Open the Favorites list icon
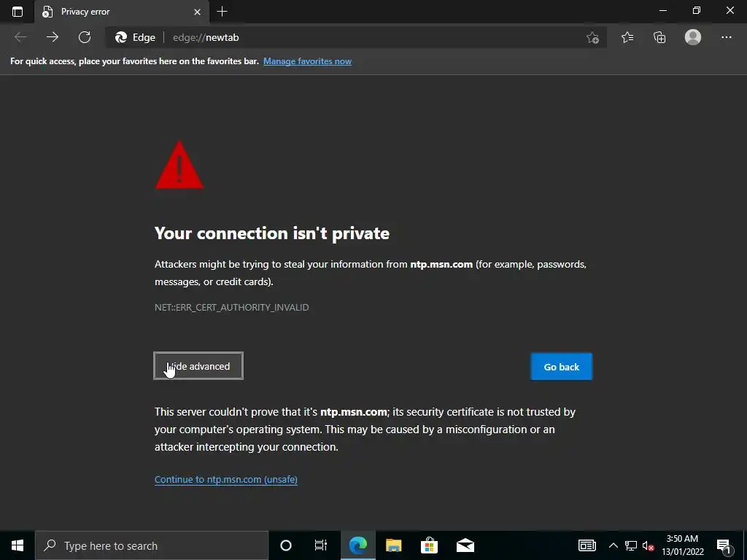 (x=627, y=37)
